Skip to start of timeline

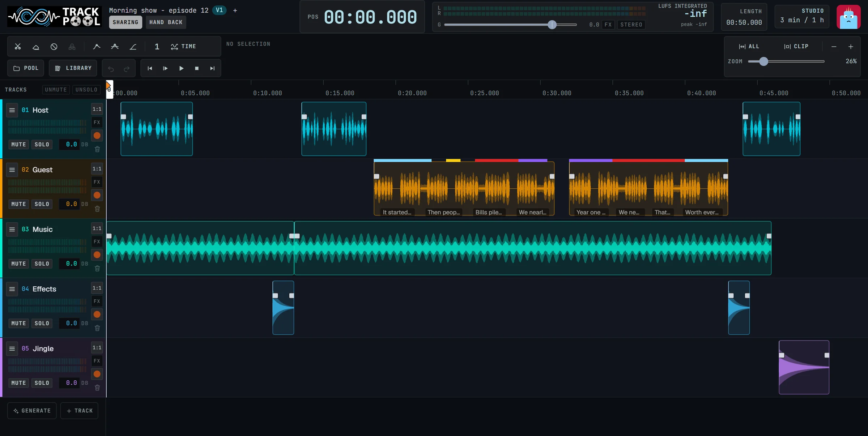[150, 68]
